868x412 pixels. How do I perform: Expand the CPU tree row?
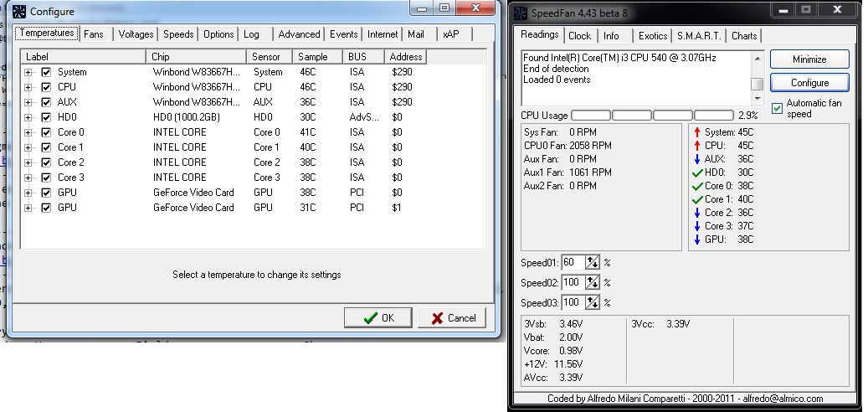pyautogui.click(x=28, y=87)
